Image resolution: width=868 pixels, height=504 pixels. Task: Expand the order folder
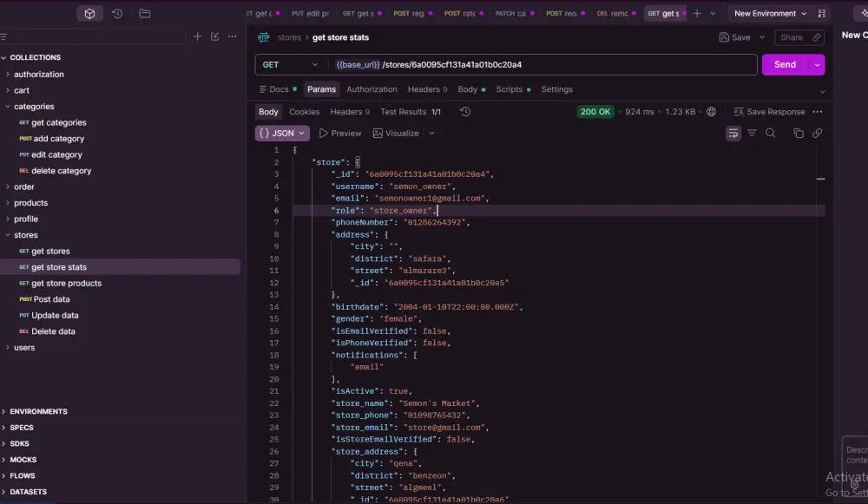point(7,187)
